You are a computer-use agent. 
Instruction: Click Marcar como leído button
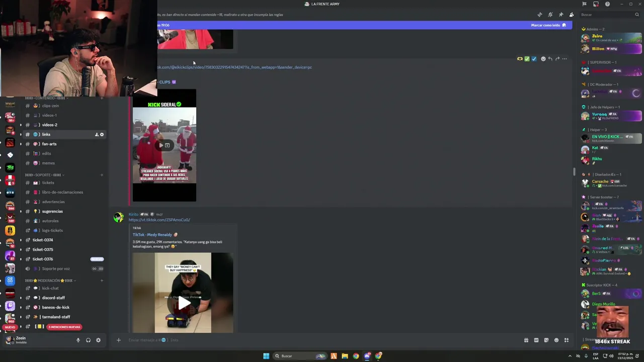click(x=548, y=25)
